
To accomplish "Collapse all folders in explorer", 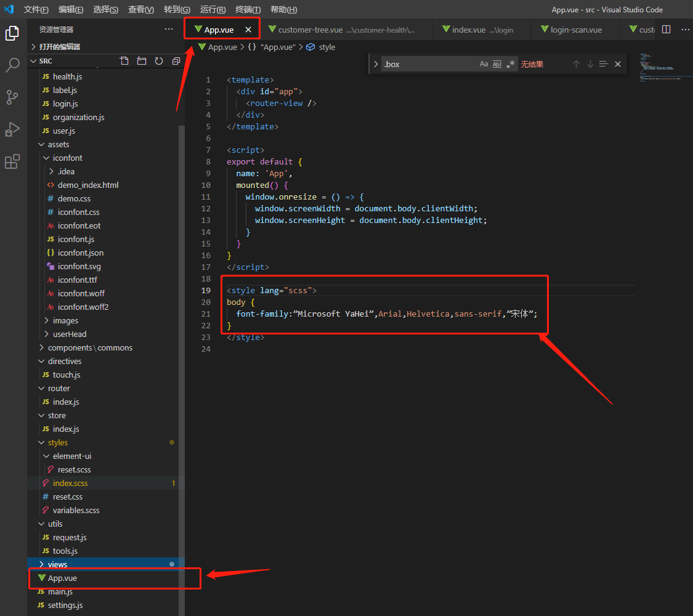I will tap(176, 61).
